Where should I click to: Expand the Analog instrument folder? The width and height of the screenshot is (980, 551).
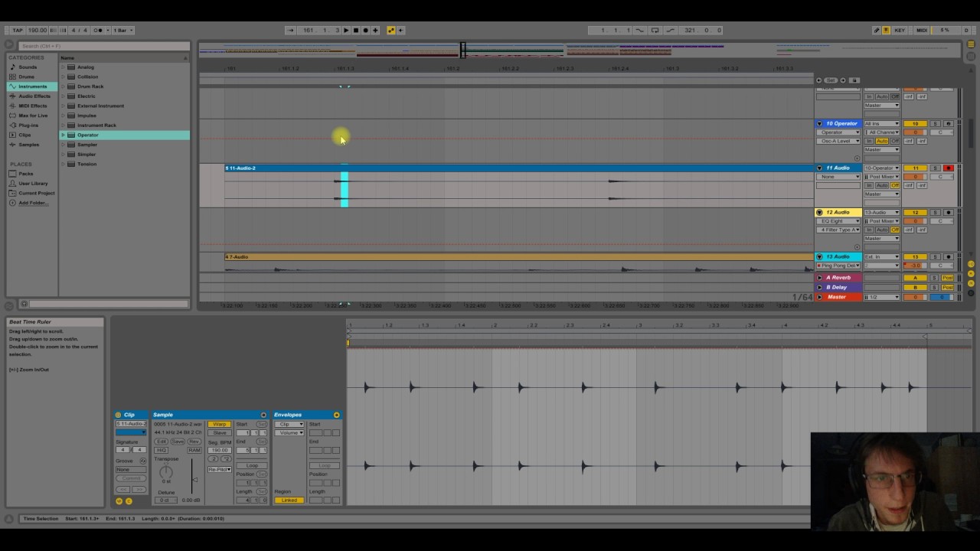(64, 67)
